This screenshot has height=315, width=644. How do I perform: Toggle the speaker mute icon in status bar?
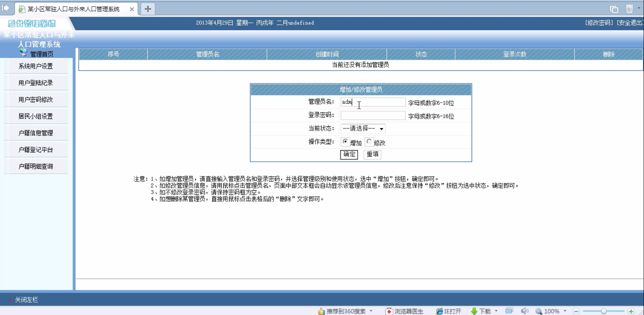(x=524, y=311)
